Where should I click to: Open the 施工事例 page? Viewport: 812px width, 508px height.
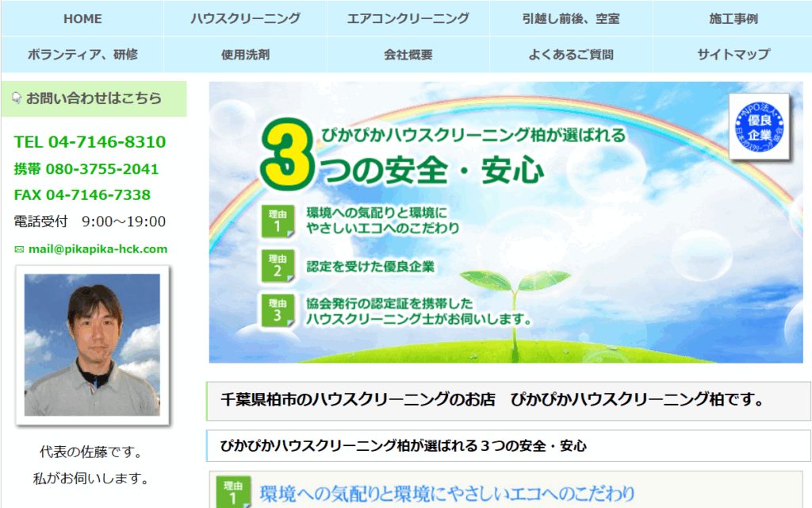733,18
